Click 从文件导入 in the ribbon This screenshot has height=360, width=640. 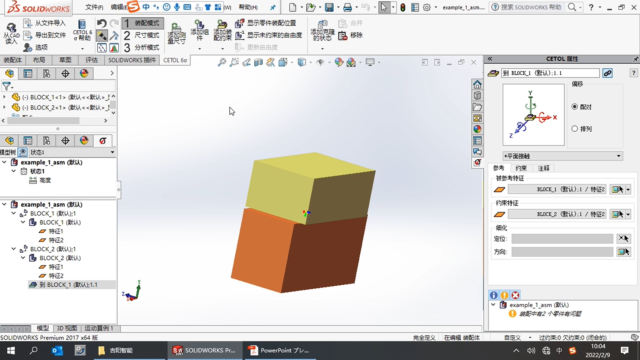[x=45, y=23]
